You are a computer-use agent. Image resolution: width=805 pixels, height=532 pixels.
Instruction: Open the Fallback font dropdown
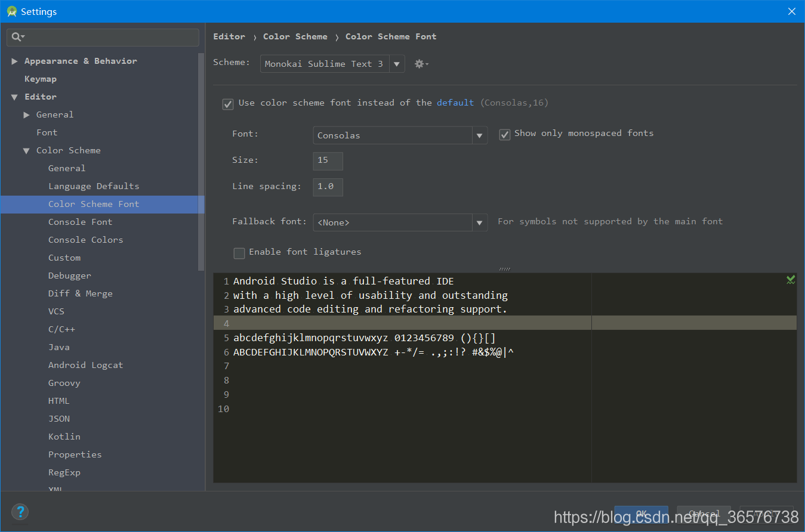400,222
